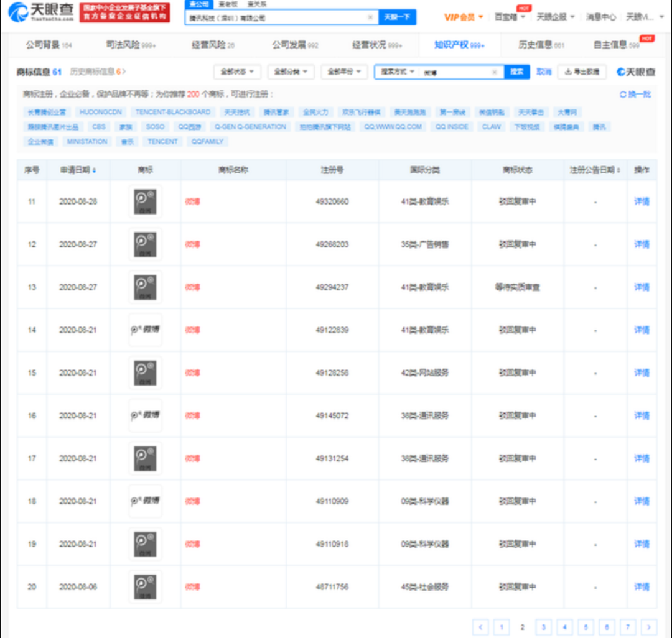Go to the previous page arrow

coord(480,627)
